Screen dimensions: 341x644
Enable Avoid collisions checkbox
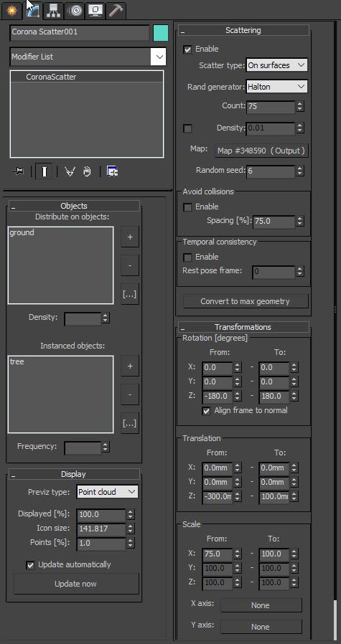(187, 207)
